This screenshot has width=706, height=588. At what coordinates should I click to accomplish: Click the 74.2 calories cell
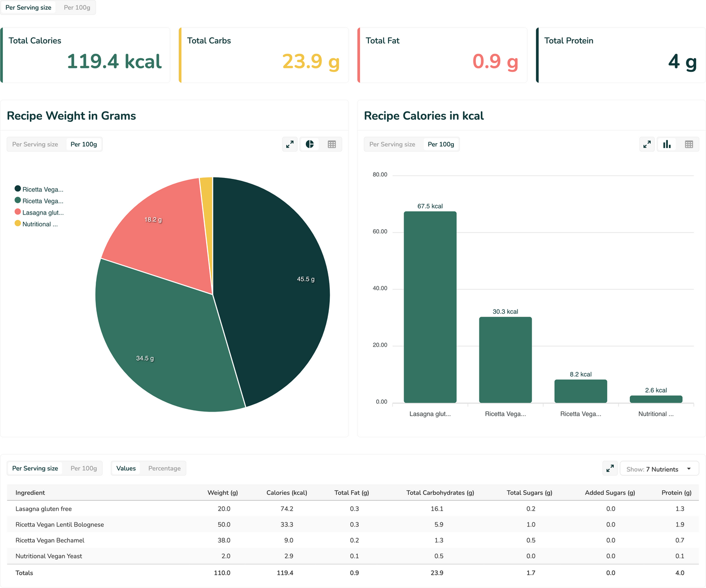click(287, 509)
